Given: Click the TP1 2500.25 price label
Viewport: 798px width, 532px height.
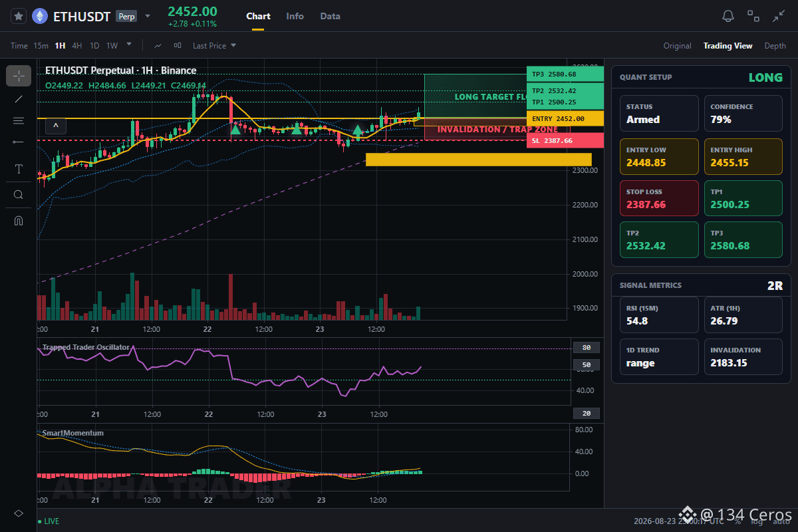Looking at the screenshot, I should click(565, 102).
